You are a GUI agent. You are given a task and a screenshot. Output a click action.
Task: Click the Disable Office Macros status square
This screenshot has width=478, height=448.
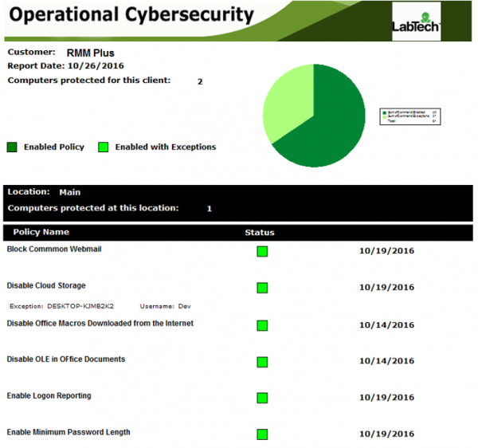tap(262, 325)
